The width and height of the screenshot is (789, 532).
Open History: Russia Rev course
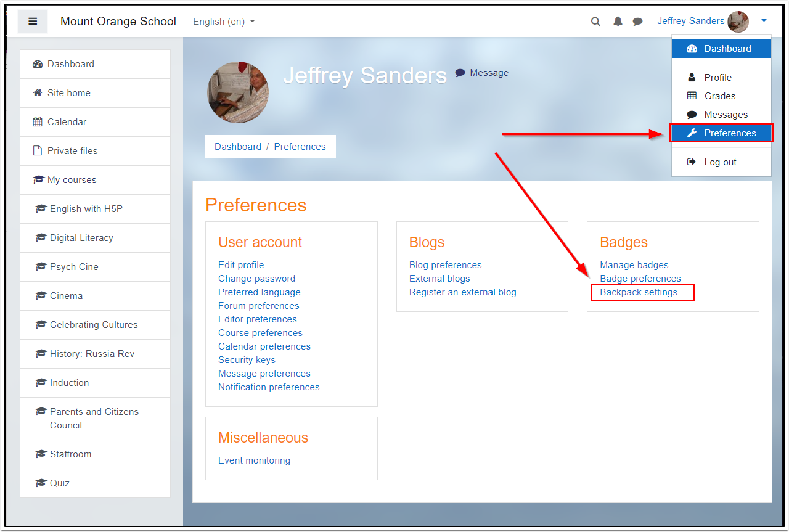(x=95, y=354)
